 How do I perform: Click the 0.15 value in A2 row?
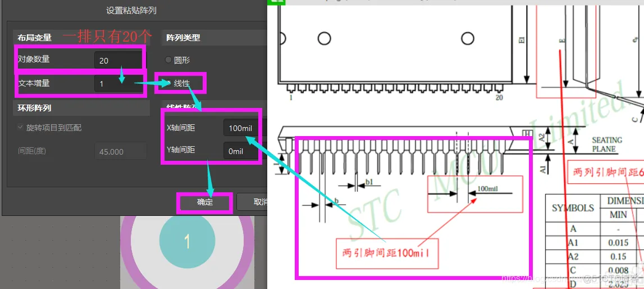tap(618, 256)
